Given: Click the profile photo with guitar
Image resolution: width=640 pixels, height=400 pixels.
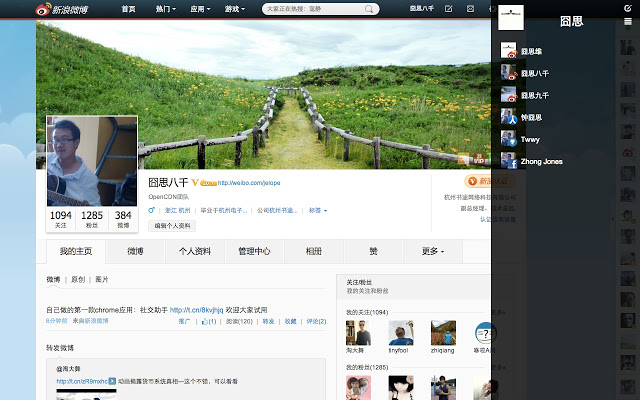Looking at the screenshot, I should (92, 161).
